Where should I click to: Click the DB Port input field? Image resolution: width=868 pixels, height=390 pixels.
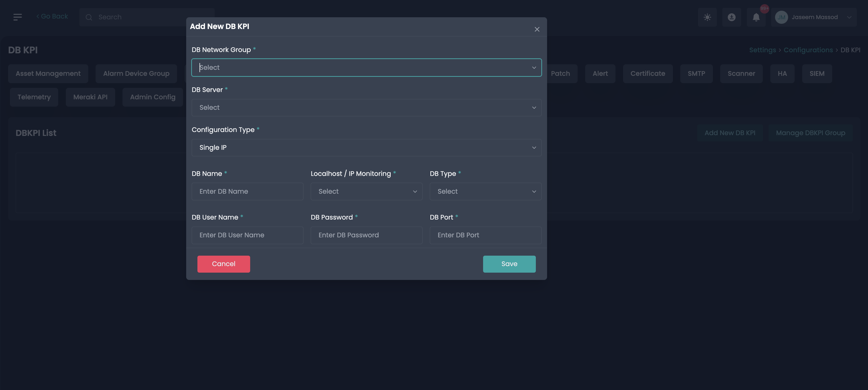pos(485,235)
